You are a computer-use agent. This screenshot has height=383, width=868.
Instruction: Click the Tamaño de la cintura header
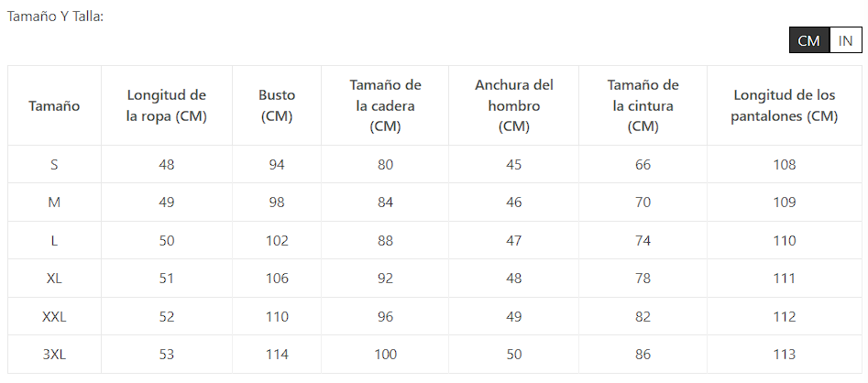coord(643,105)
